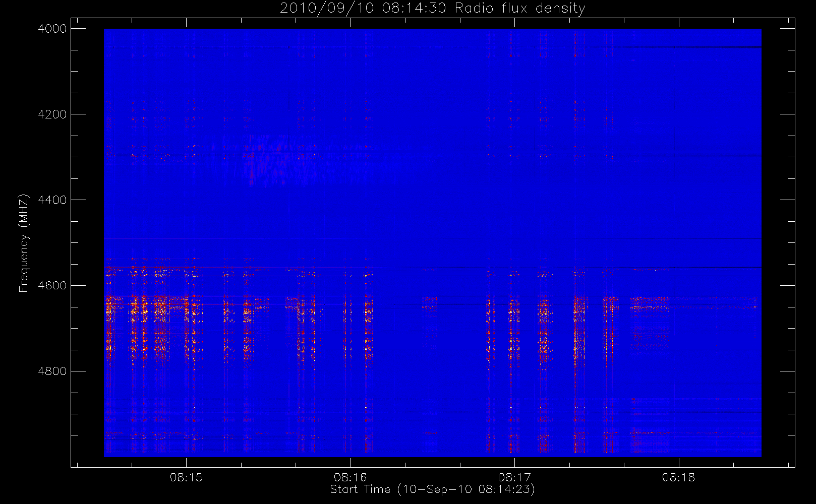Click the 4000 frequency axis label
Screen dimensions: 816x504
pyautogui.click(x=52, y=29)
